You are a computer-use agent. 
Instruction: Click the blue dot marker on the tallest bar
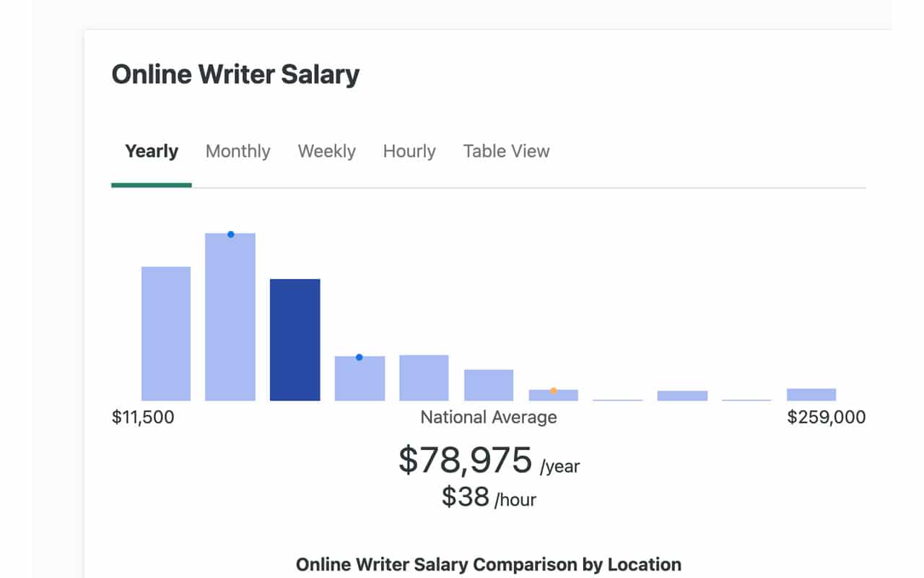point(231,233)
